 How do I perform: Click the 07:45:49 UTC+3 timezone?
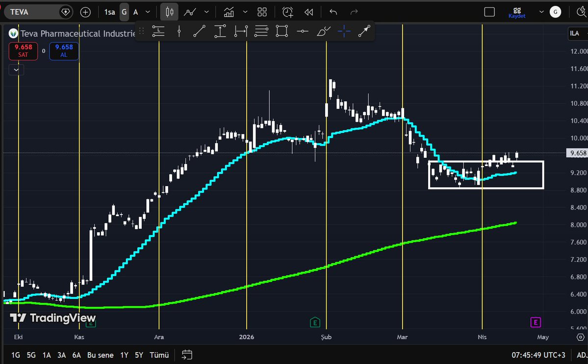[538, 355]
